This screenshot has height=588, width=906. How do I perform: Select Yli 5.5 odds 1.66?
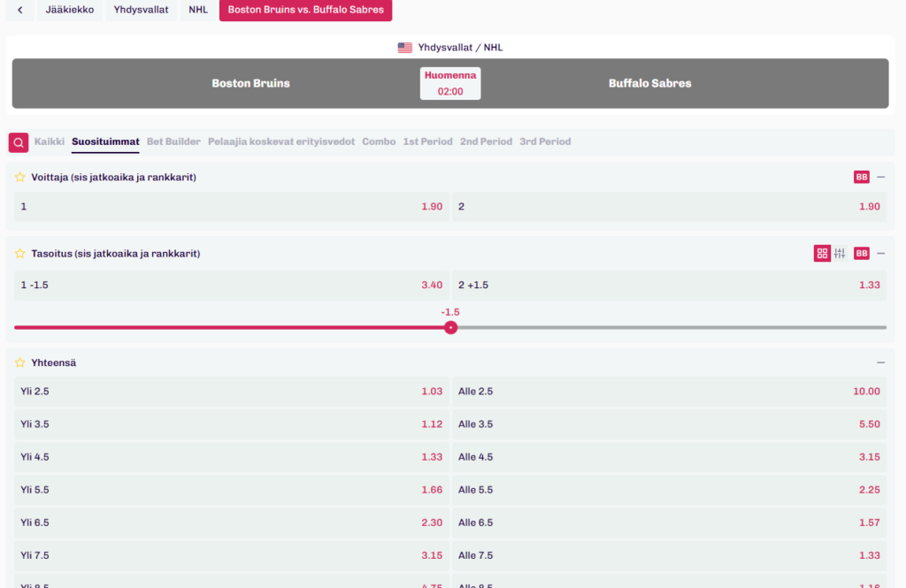pos(232,490)
